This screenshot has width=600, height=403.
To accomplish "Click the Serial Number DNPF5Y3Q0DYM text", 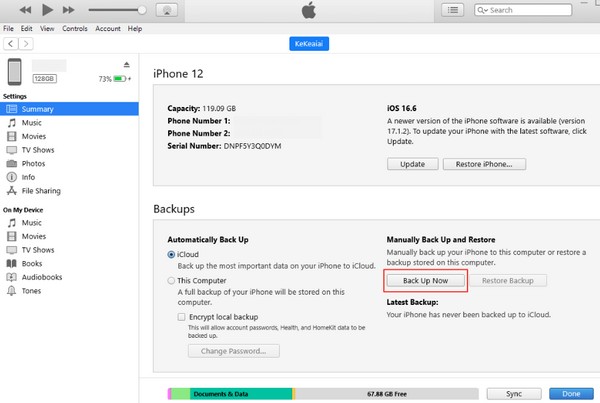I will [x=224, y=146].
